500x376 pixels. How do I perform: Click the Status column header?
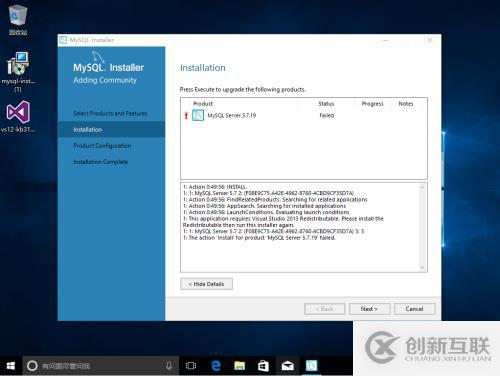(326, 104)
